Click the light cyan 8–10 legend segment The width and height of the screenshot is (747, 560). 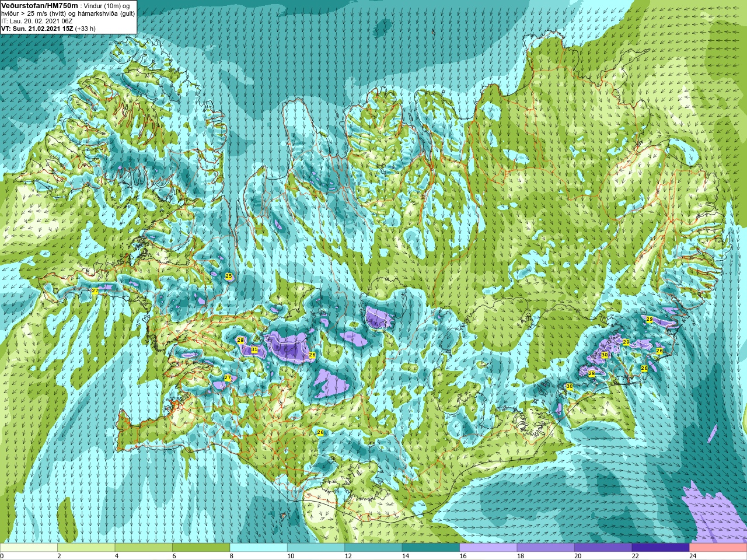(x=259, y=548)
